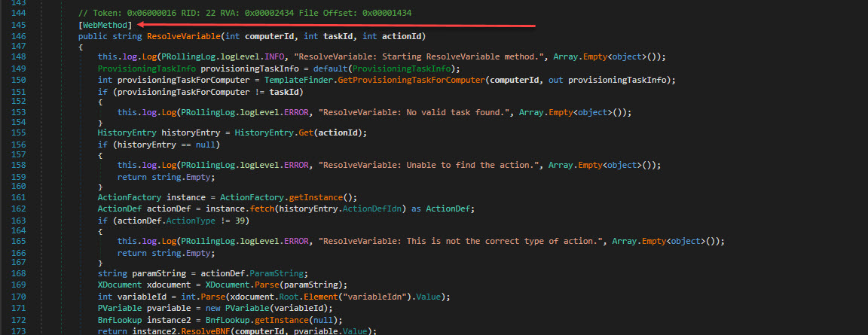
Task: Click line number 173 in the gutter
Action: (18, 331)
